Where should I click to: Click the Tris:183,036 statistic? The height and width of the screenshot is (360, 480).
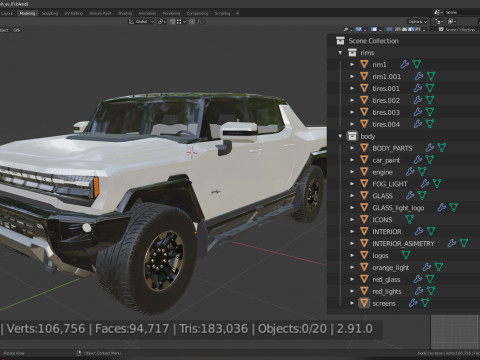coord(214,329)
